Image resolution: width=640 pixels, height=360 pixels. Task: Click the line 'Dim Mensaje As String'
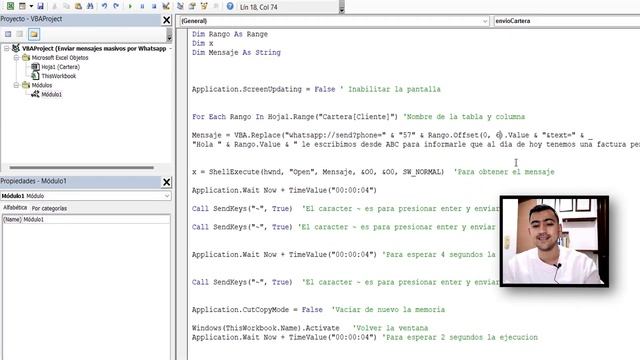point(236,53)
